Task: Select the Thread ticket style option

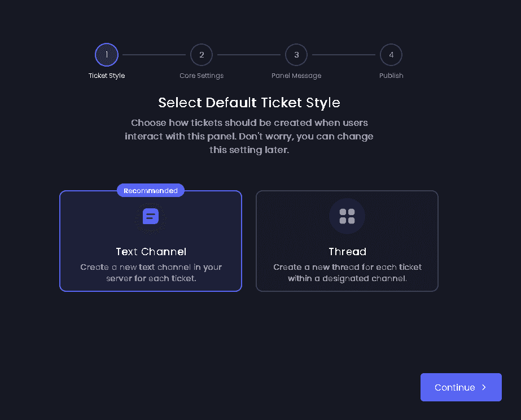Action: click(347, 241)
